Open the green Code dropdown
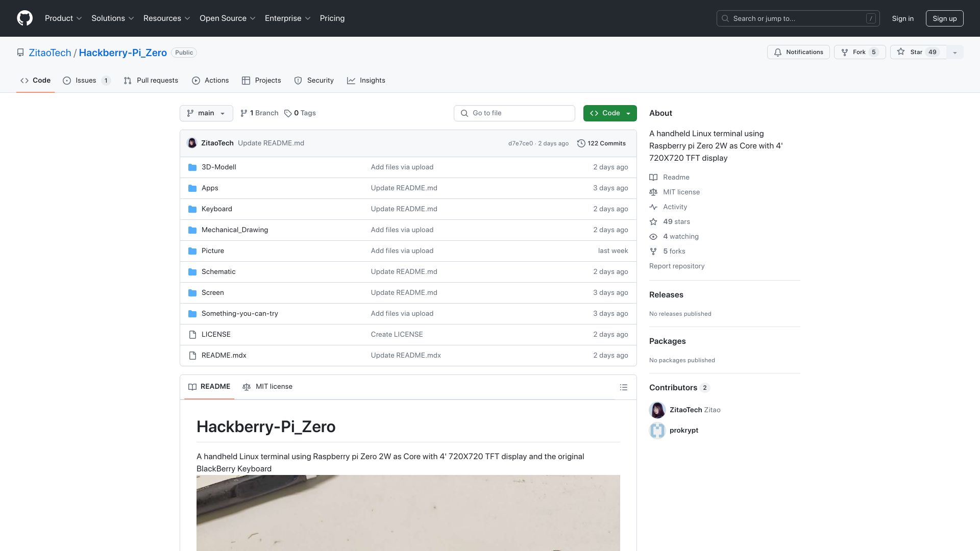Screen dimensions: 980x551 point(610,113)
